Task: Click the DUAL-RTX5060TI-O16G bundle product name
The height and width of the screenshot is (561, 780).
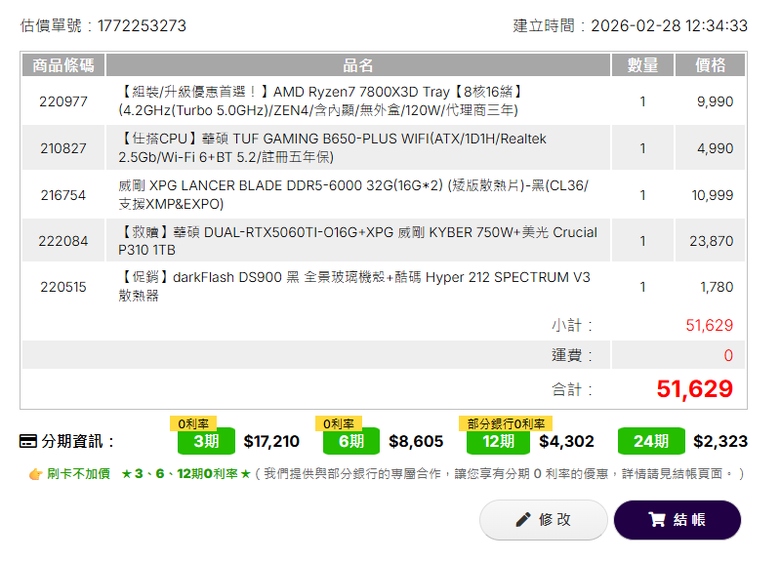Action: pyautogui.click(x=358, y=241)
